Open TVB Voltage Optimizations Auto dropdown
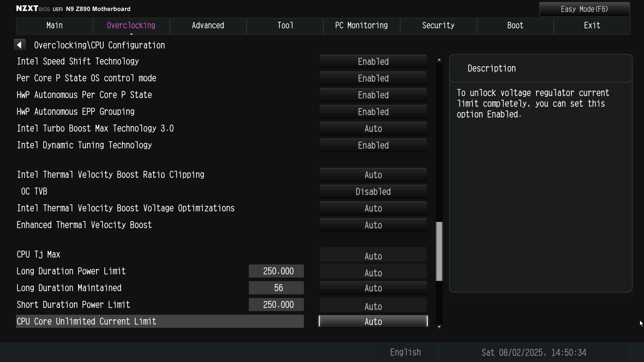The height and width of the screenshot is (362, 644). [373, 208]
